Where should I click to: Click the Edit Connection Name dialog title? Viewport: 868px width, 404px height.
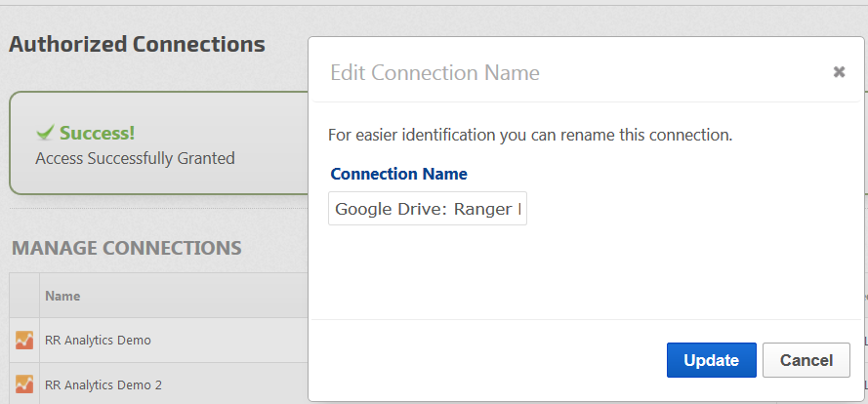pyautogui.click(x=434, y=72)
